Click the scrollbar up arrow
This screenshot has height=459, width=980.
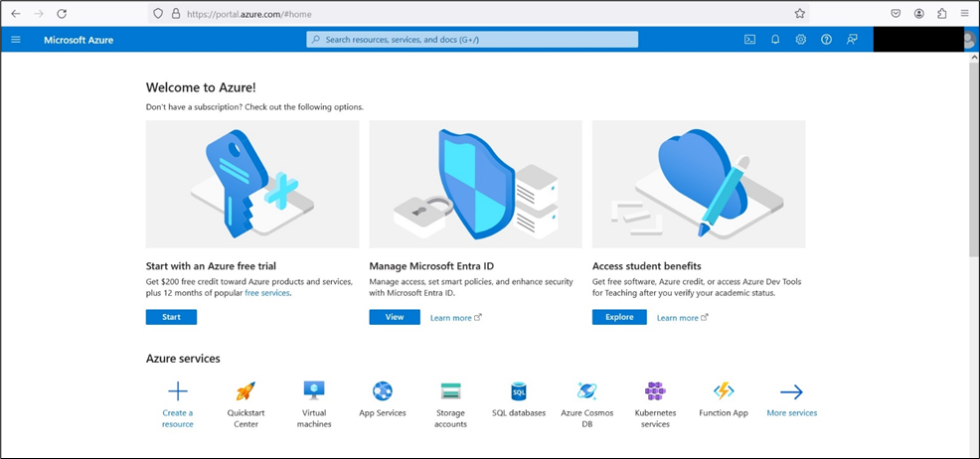coord(974,57)
